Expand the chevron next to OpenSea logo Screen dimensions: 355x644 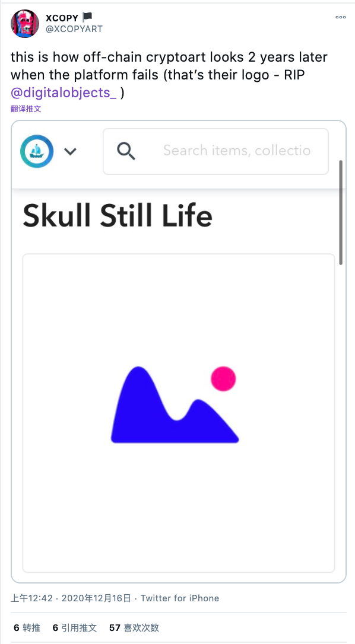pyautogui.click(x=70, y=152)
